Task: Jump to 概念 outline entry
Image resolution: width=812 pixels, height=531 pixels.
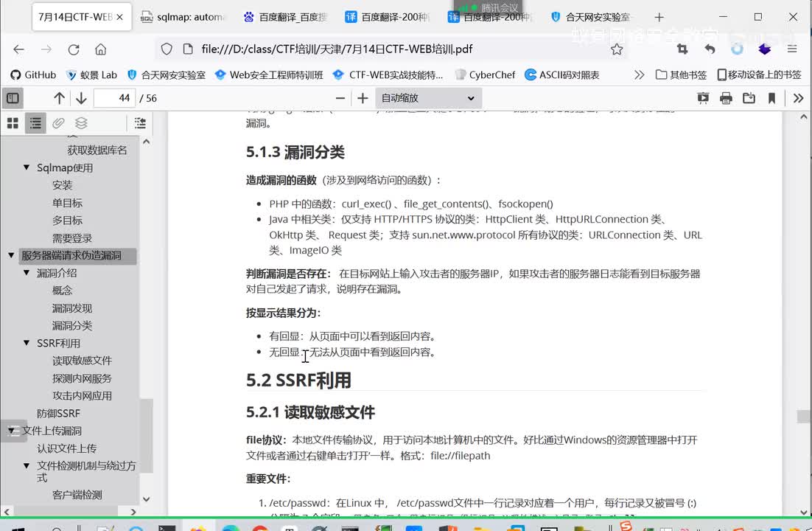Action: click(x=62, y=291)
